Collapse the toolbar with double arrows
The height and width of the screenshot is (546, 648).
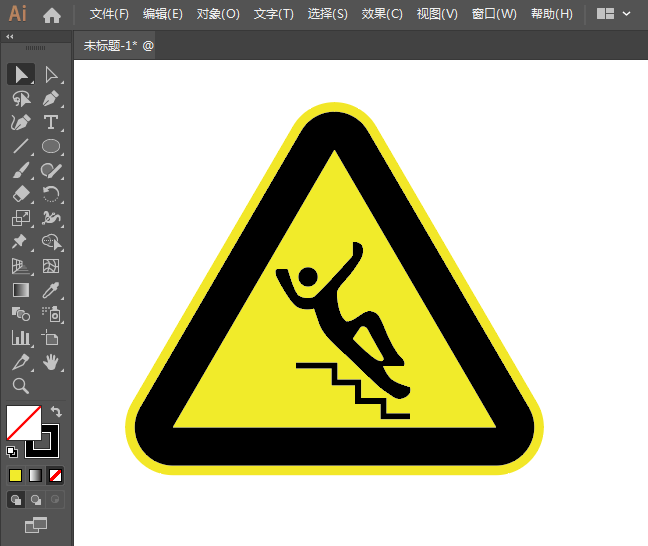coord(10,37)
